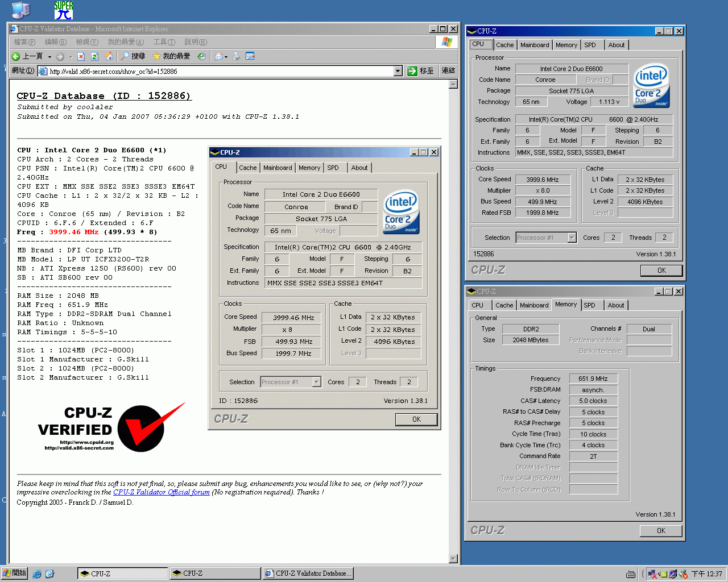The width and height of the screenshot is (728, 582).
Task: Expand the Back button history dropdown arrow
Action: coord(49,57)
